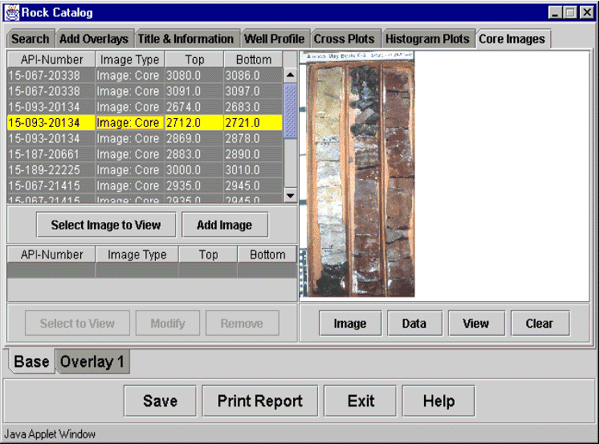Click the Rock Catalog title bar app icon

tap(11, 13)
